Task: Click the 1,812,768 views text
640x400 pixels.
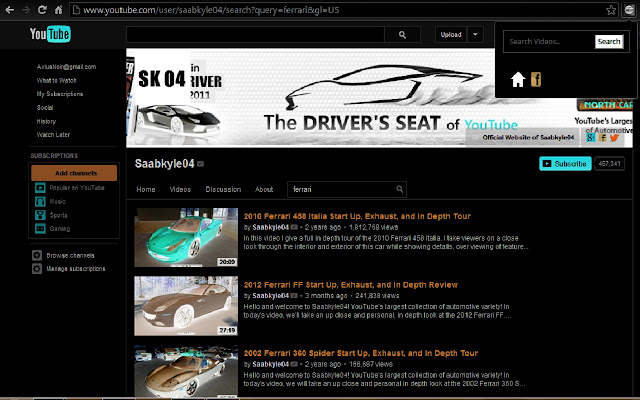Action: coord(373,227)
